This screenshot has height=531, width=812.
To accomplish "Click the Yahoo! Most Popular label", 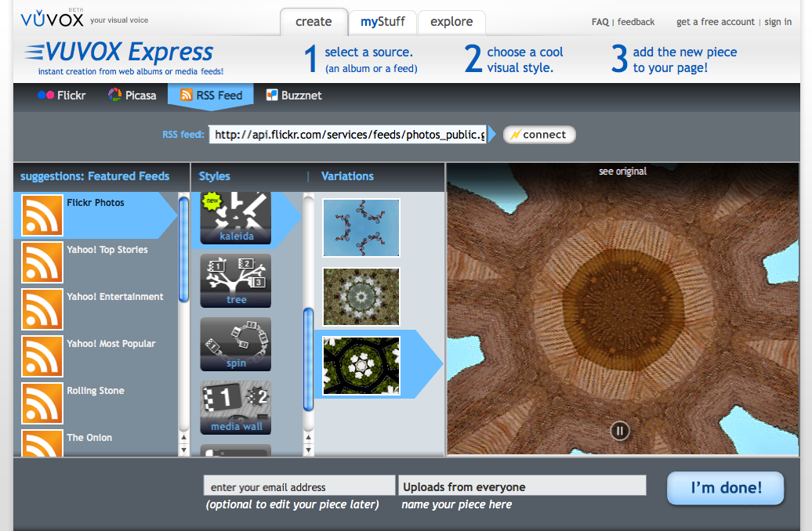I will click(111, 344).
